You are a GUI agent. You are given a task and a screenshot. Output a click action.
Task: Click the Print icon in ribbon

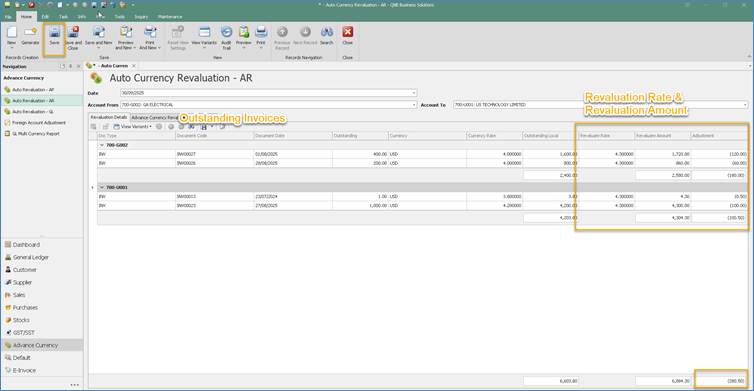point(261,33)
